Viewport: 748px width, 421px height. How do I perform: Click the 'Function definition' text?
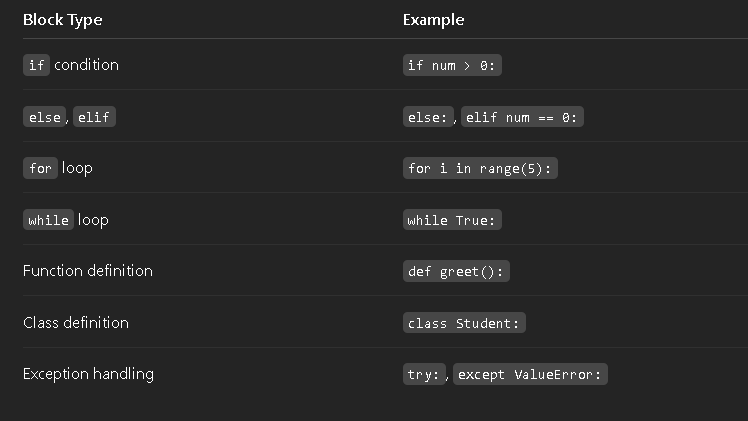pos(88,271)
